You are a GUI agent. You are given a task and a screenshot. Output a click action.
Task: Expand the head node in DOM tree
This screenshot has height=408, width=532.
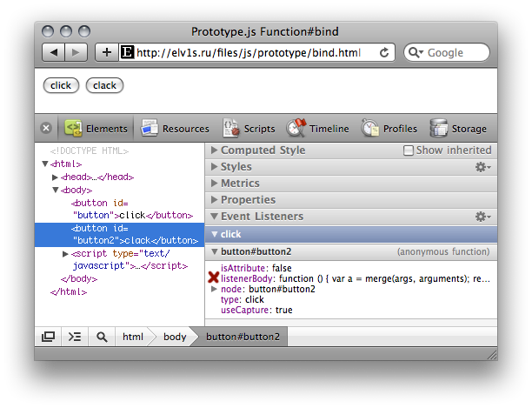[x=55, y=177]
